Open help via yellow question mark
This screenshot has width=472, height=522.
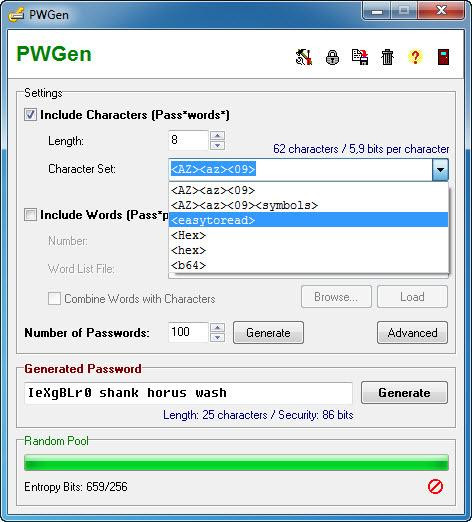(x=415, y=57)
